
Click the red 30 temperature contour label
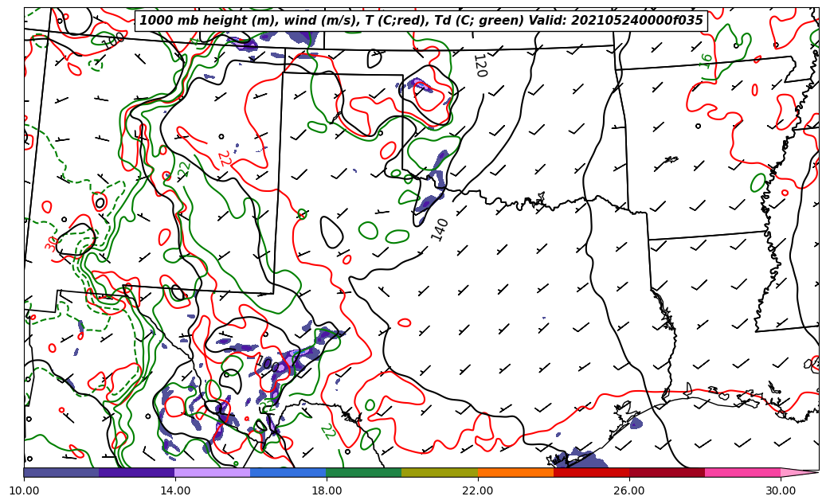53,244
